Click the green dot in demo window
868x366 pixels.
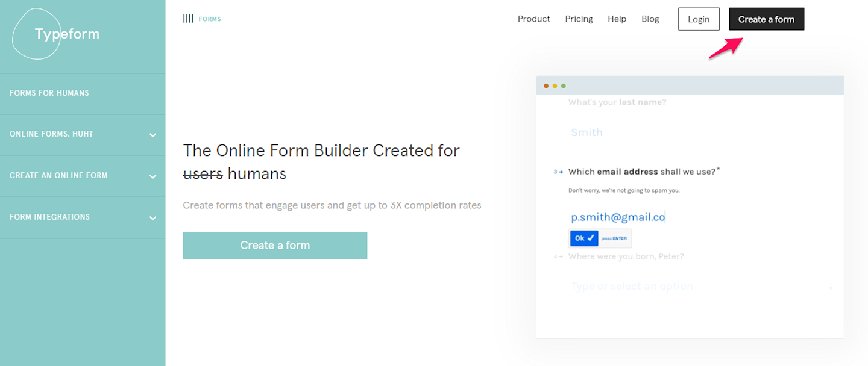point(564,85)
